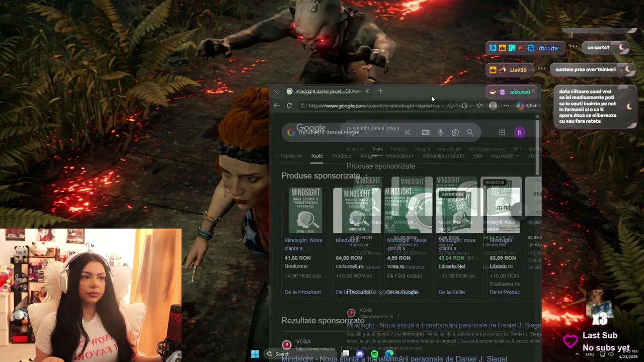Open the ENG language indicator
The width and height of the screenshot is (644, 362).
pos(590,354)
